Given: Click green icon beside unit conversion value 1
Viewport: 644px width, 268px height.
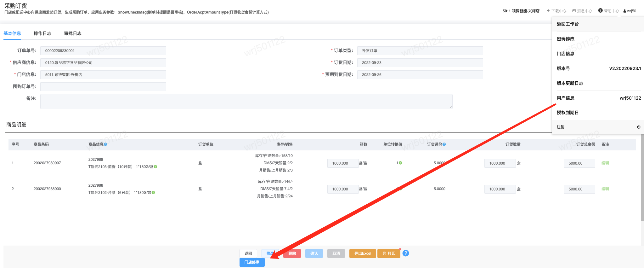Looking at the screenshot, I should coord(400,163).
